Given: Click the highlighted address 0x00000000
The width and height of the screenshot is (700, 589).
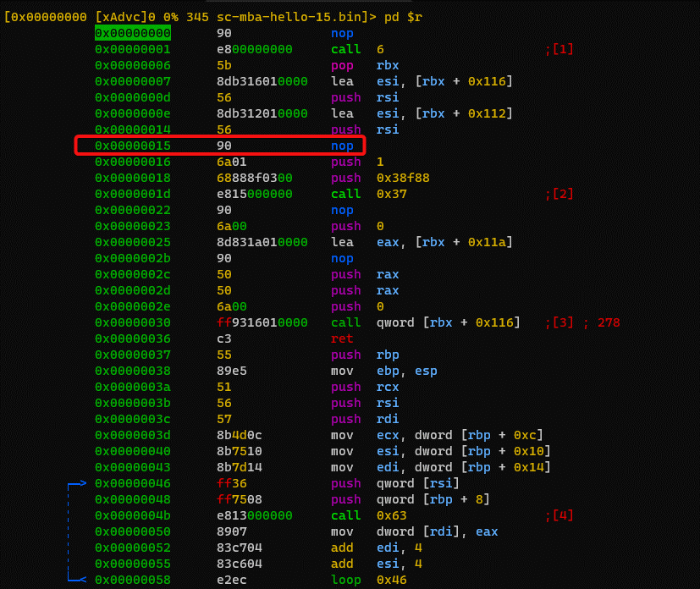Looking at the screenshot, I should [x=133, y=33].
